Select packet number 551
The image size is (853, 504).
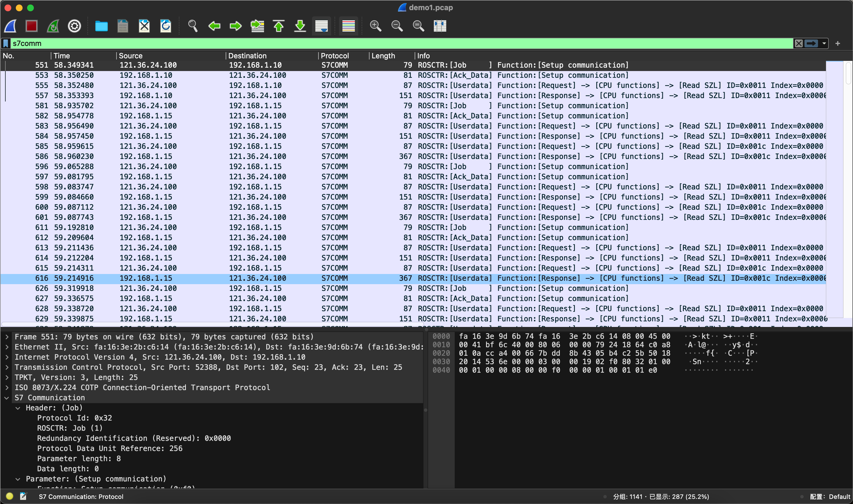tap(413, 65)
